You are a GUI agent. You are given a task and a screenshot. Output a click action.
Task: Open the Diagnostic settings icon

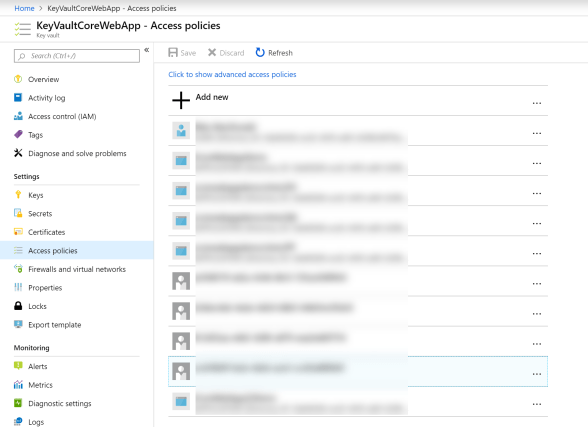[x=18, y=403]
